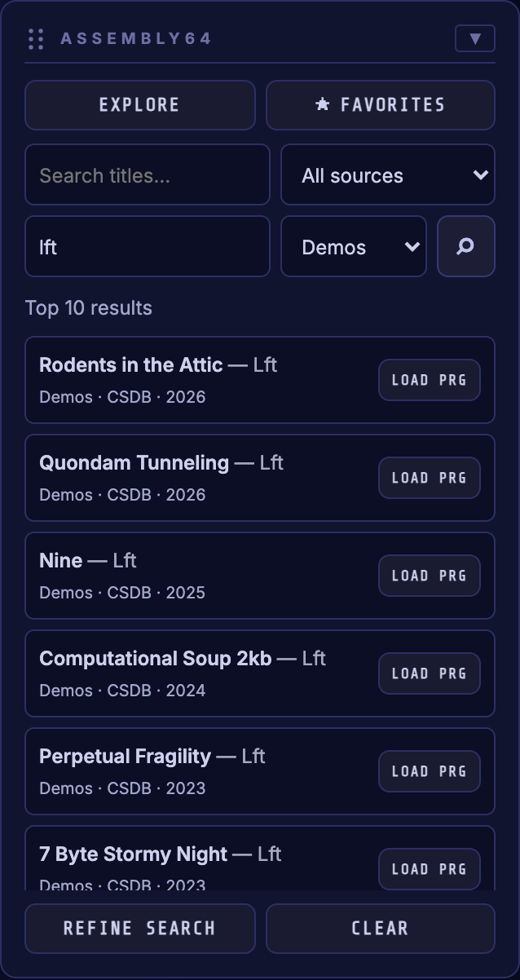Click the magnifier search icon button

click(x=466, y=246)
